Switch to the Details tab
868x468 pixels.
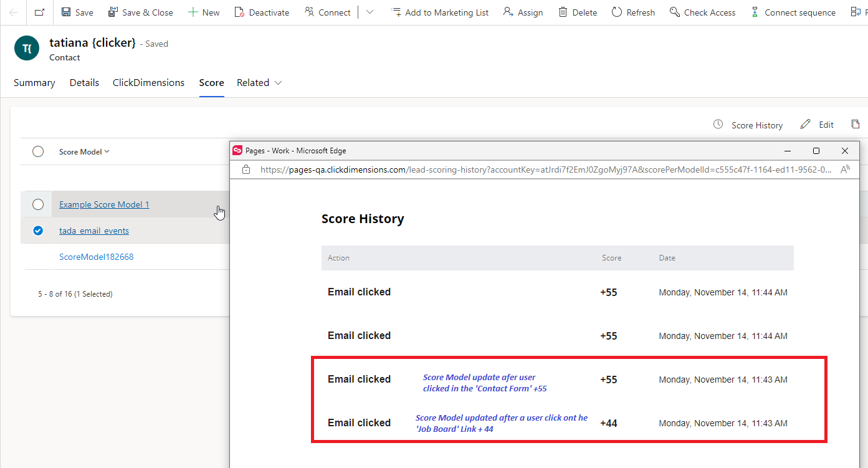(84, 83)
